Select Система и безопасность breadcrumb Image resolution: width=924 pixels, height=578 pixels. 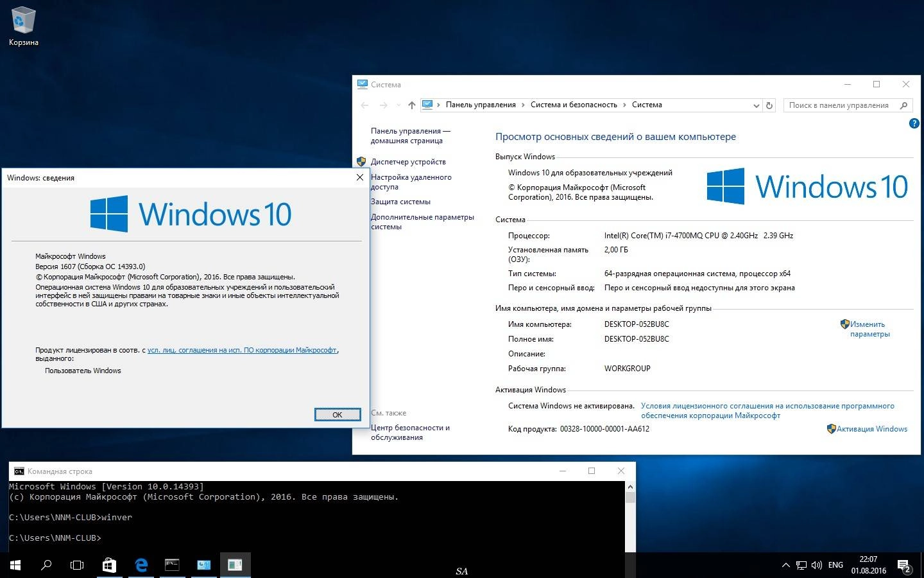coord(574,105)
